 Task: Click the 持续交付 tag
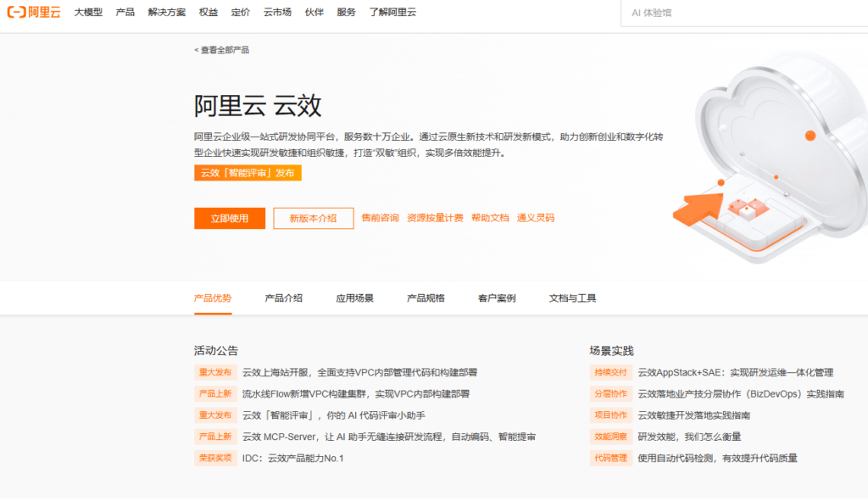point(611,372)
